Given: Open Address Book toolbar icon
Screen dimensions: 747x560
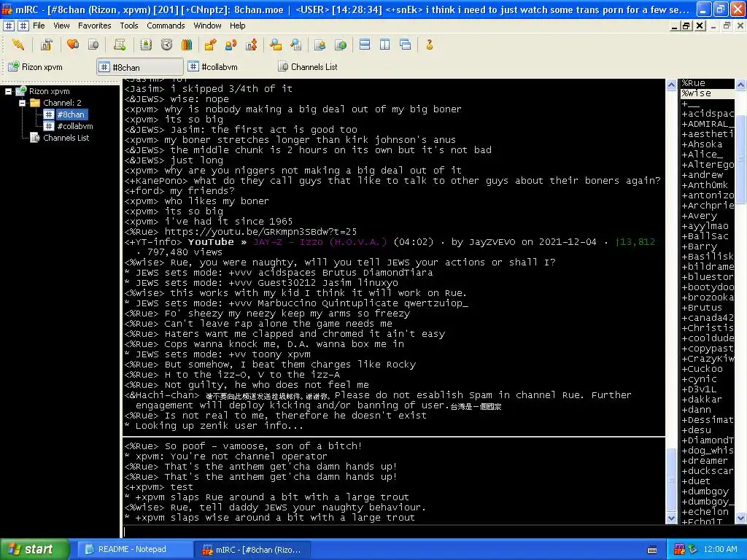Looking at the screenshot, I should click(x=146, y=44).
